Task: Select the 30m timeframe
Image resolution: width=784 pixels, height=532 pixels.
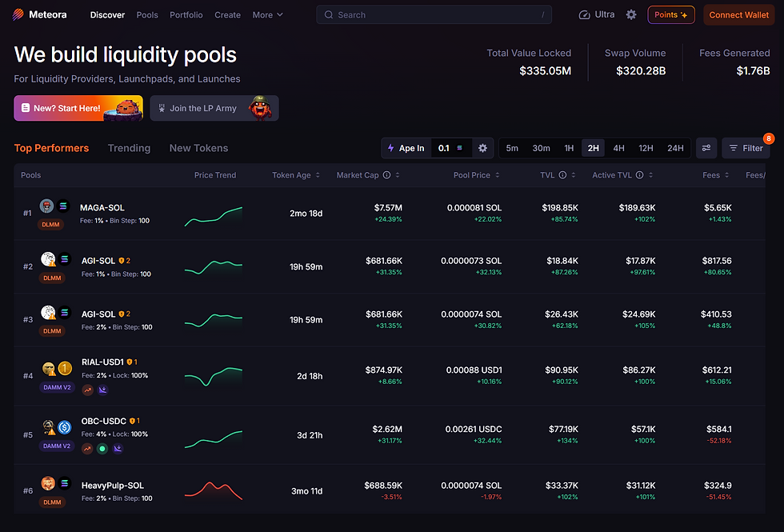Action: (541, 148)
